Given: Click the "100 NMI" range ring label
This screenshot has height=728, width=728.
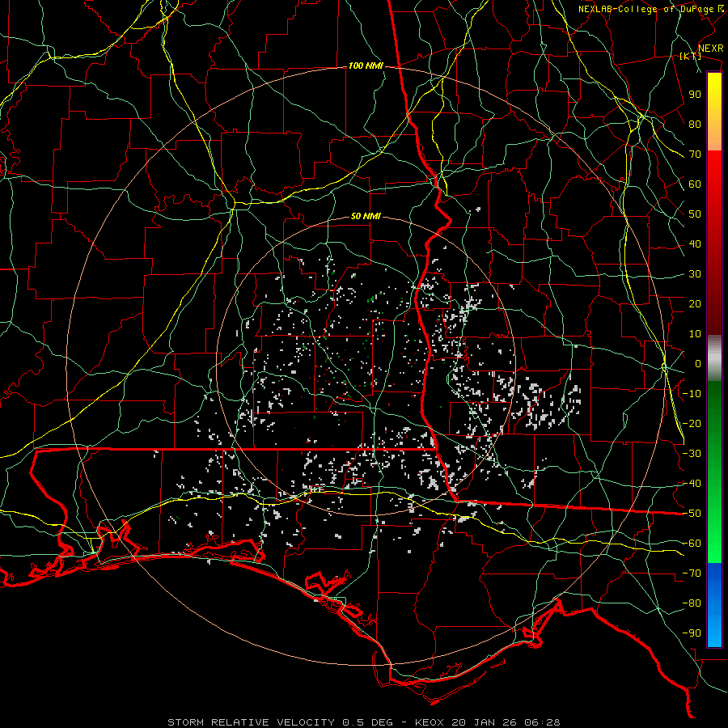Looking at the screenshot, I should point(366,66).
